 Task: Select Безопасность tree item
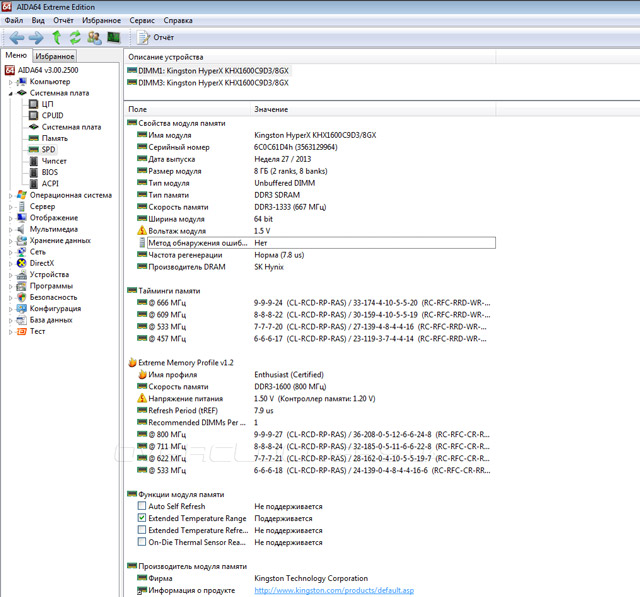[x=53, y=297]
